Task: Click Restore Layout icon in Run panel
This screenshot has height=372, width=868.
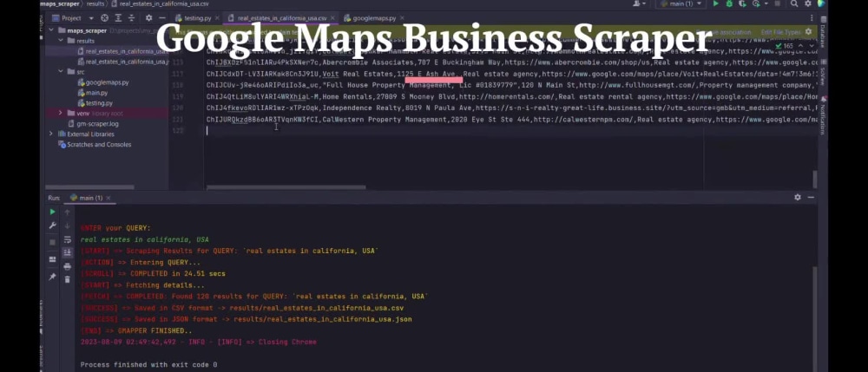Action: pos(53,259)
